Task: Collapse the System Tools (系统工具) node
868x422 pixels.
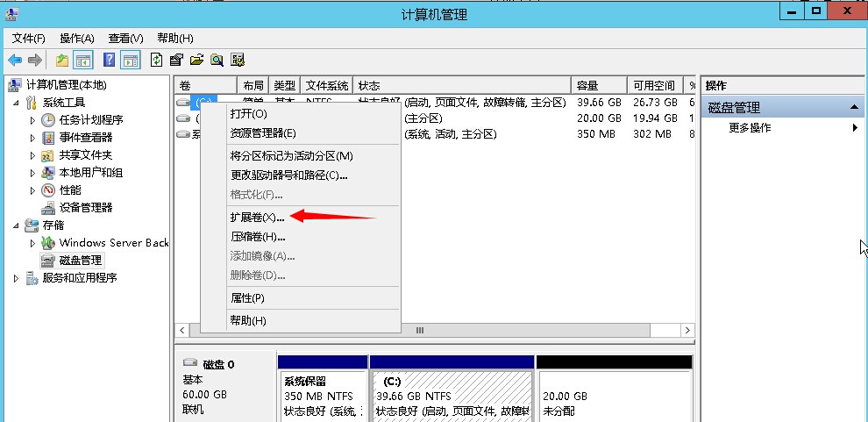Action: coord(17,103)
